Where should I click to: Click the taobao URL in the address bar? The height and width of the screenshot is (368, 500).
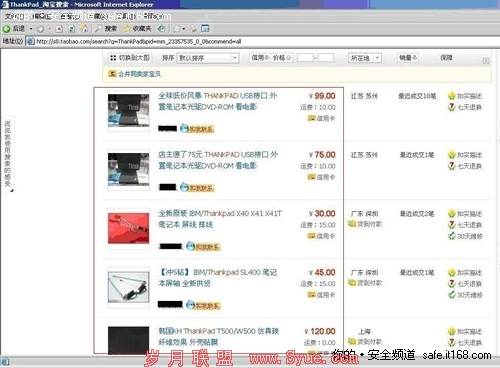tap(139, 41)
